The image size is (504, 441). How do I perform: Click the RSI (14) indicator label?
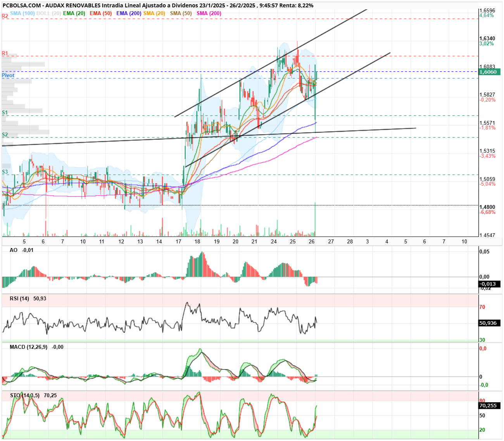[19, 299]
